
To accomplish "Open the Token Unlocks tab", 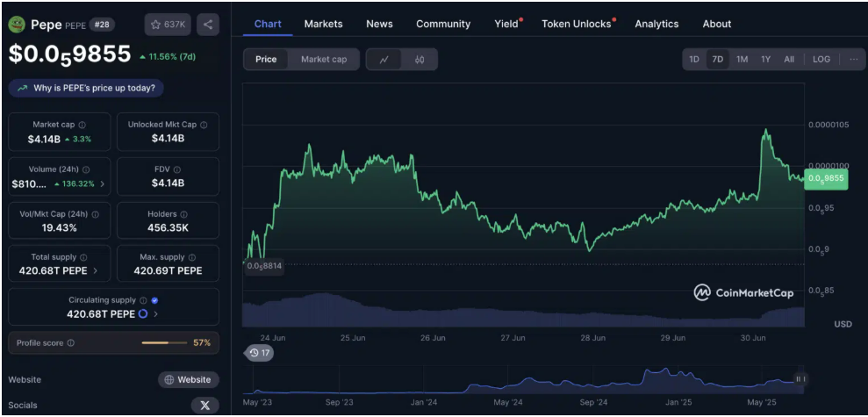I will (x=577, y=24).
